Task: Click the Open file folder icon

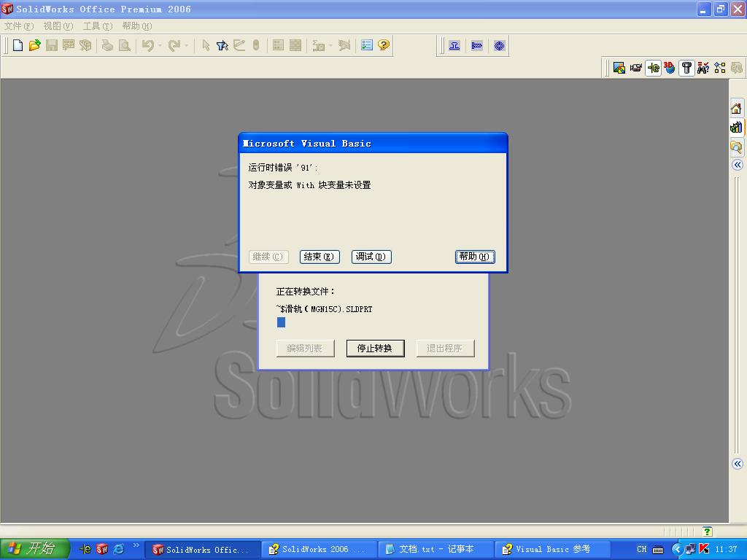Action: pyautogui.click(x=34, y=46)
